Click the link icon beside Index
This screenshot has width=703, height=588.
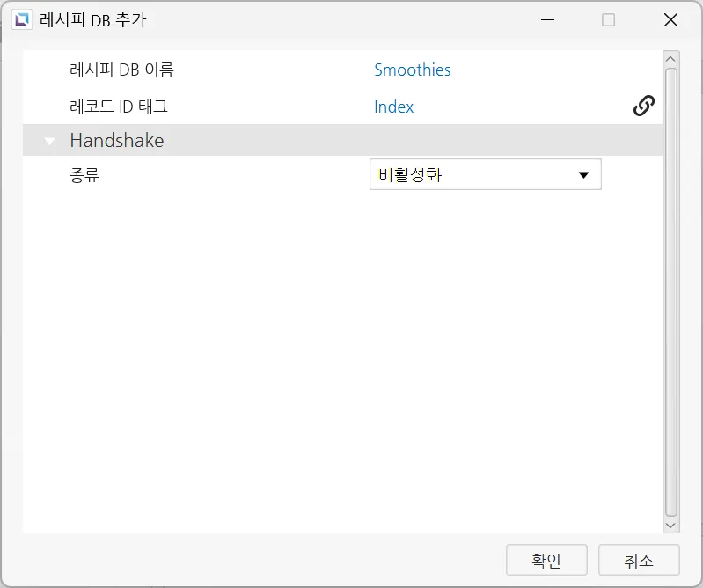click(643, 106)
